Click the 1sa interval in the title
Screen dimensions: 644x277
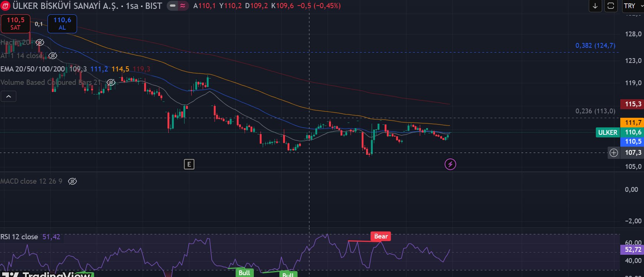pos(132,6)
